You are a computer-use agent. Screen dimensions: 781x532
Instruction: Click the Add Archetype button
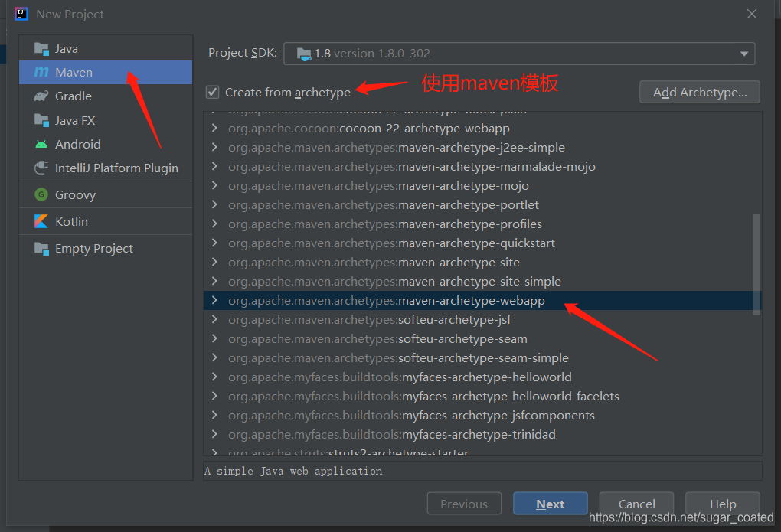(x=699, y=92)
